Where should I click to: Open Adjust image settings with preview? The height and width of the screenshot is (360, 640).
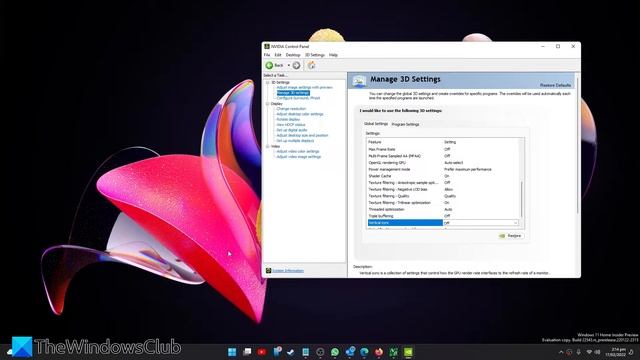[x=304, y=87]
